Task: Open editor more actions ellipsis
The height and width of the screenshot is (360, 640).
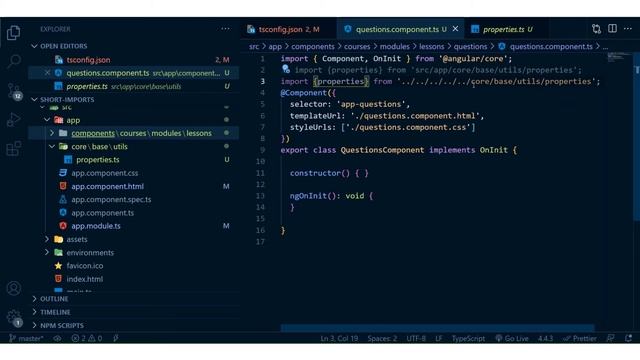Action: (x=628, y=29)
